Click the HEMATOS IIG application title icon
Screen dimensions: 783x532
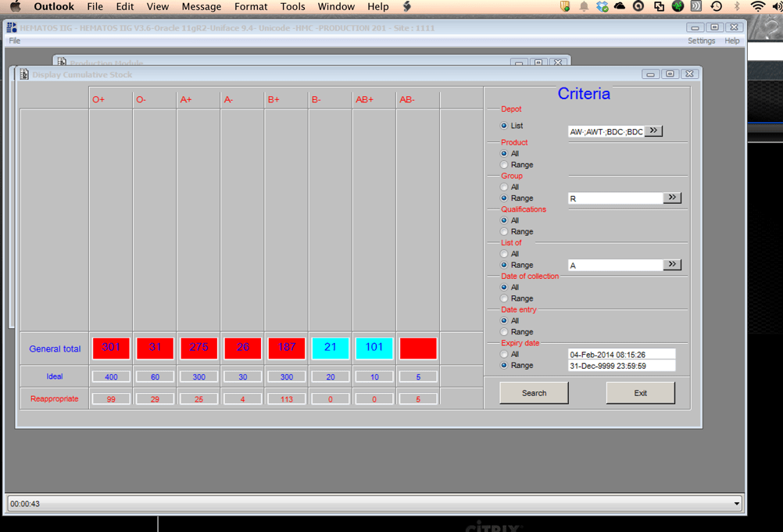point(12,27)
